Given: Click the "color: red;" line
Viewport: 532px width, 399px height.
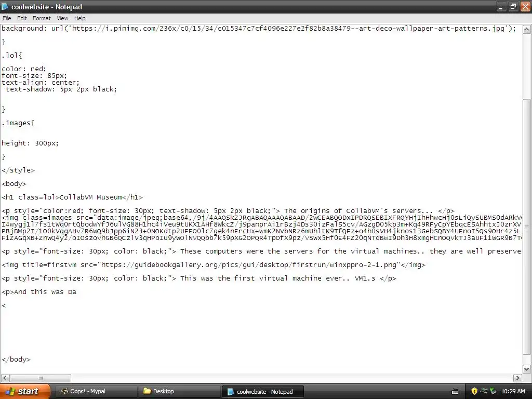Looking at the screenshot, I should coord(24,69).
